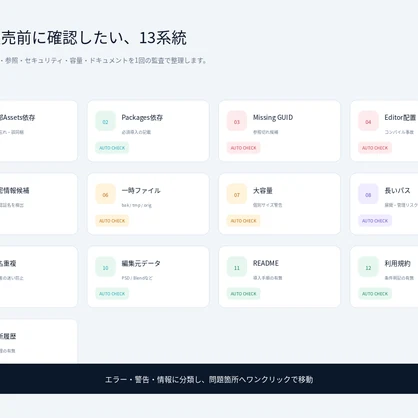Select the Missing GUID card title
418x418 pixels.
pyautogui.click(x=273, y=117)
